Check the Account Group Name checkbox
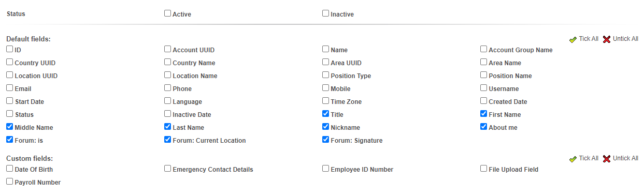644x196 pixels. pyautogui.click(x=483, y=49)
